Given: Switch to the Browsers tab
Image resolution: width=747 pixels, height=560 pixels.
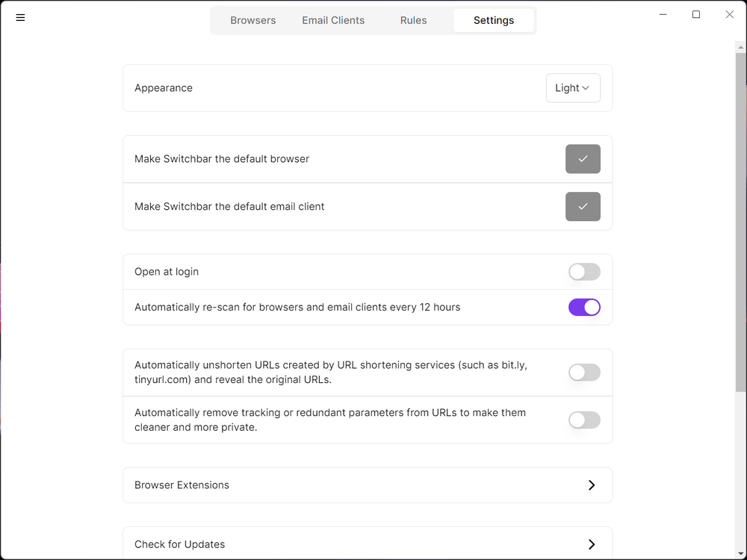Looking at the screenshot, I should click(253, 20).
